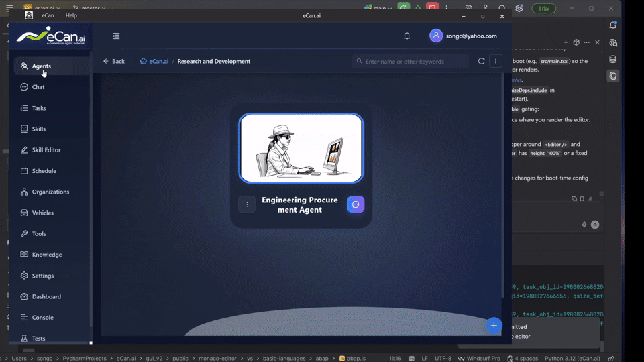Click the Engineering Procurement Agent name

coord(300,205)
